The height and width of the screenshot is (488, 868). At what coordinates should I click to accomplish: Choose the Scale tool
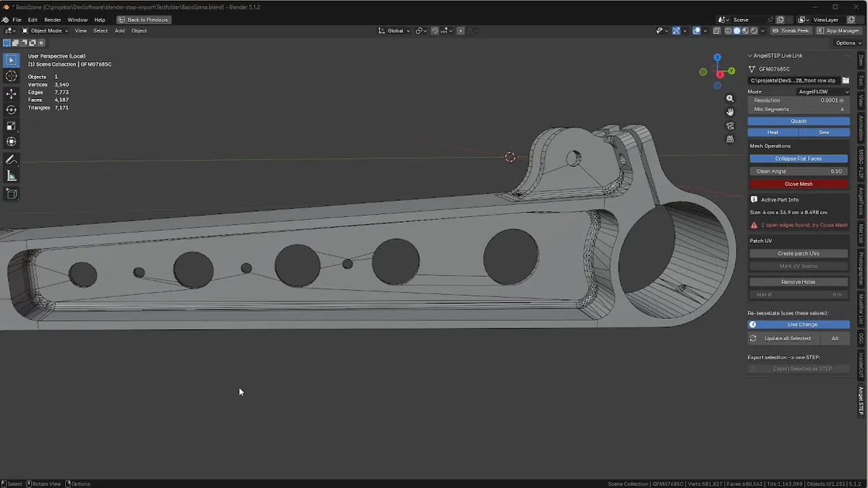click(x=11, y=126)
